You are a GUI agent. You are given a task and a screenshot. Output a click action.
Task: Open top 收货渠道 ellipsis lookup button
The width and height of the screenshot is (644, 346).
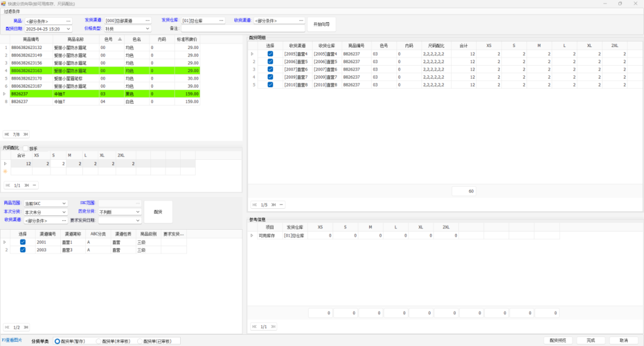pyautogui.click(x=301, y=20)
